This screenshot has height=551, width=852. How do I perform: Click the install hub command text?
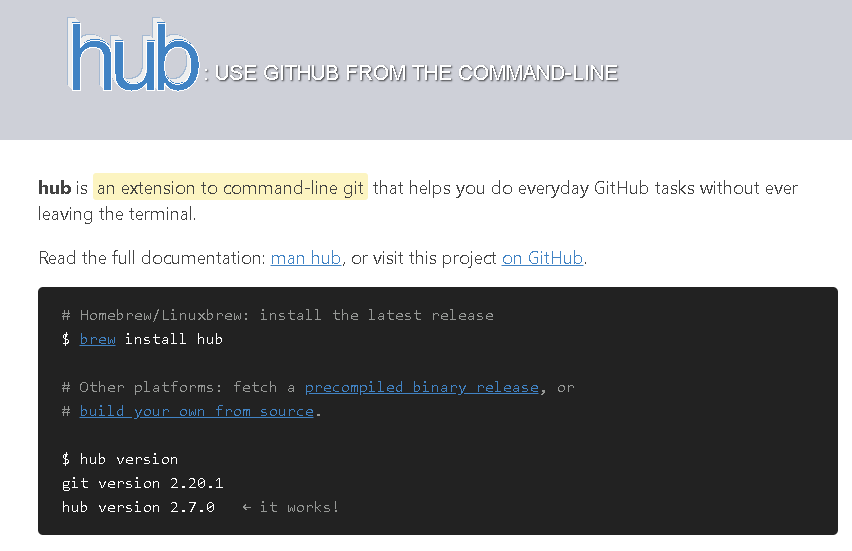point(173,339)
